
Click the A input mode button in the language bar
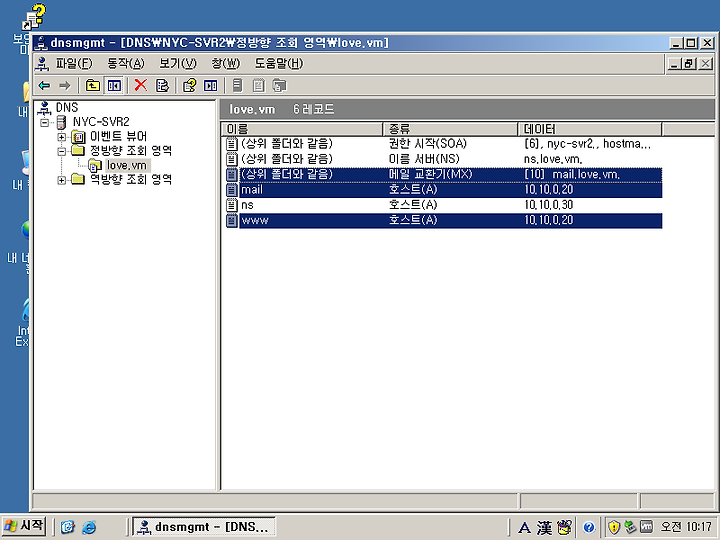pyautogui.click(x=524, y=528)
